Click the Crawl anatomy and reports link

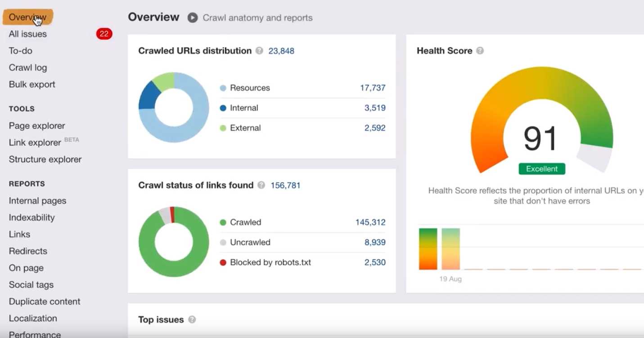pos(257,18)
